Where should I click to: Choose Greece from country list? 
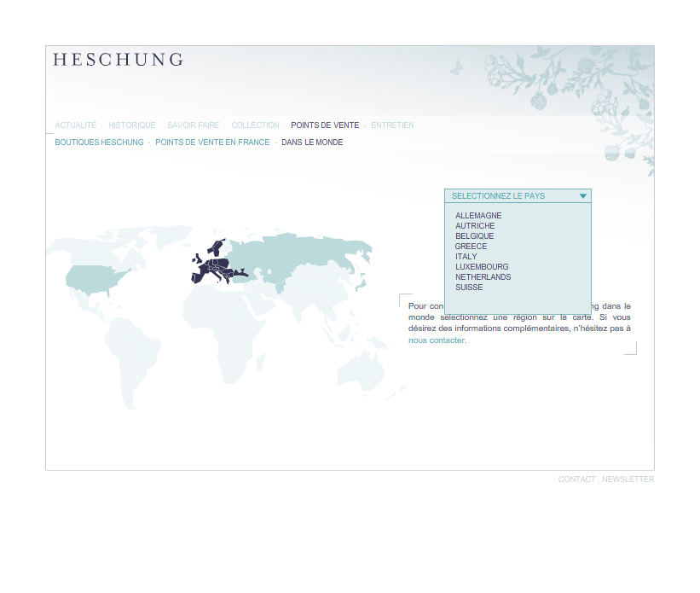[x=471, y=247]
